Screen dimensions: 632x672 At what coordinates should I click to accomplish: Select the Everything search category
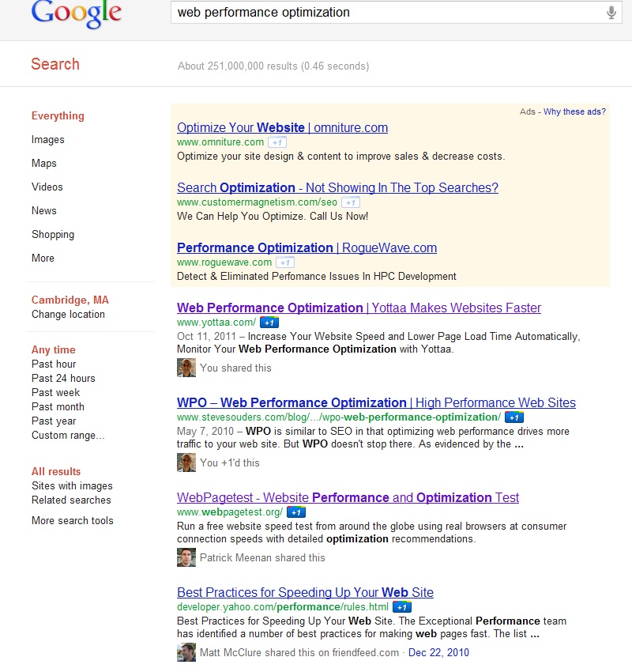pos(58,115)
